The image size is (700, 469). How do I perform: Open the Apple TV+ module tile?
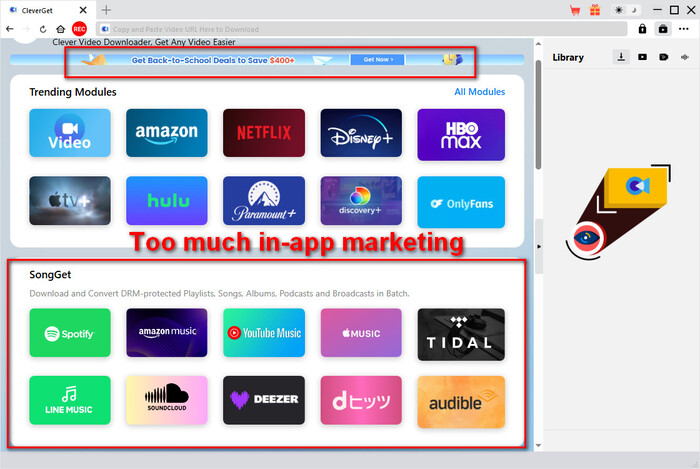70,200
